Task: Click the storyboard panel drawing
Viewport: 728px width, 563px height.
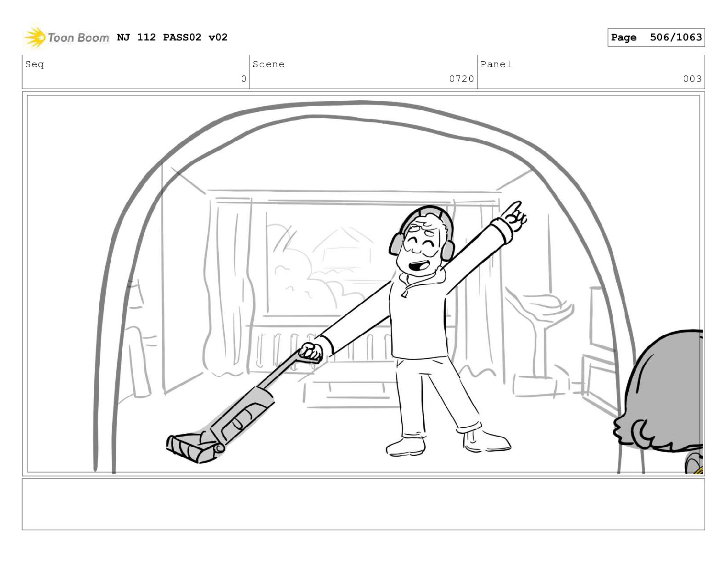Action: coord(363,284)
